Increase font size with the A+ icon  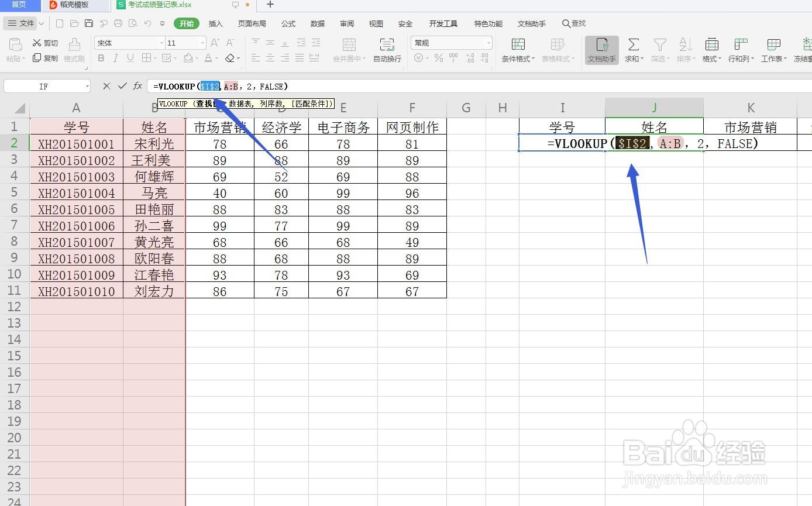tap(215, 43)
